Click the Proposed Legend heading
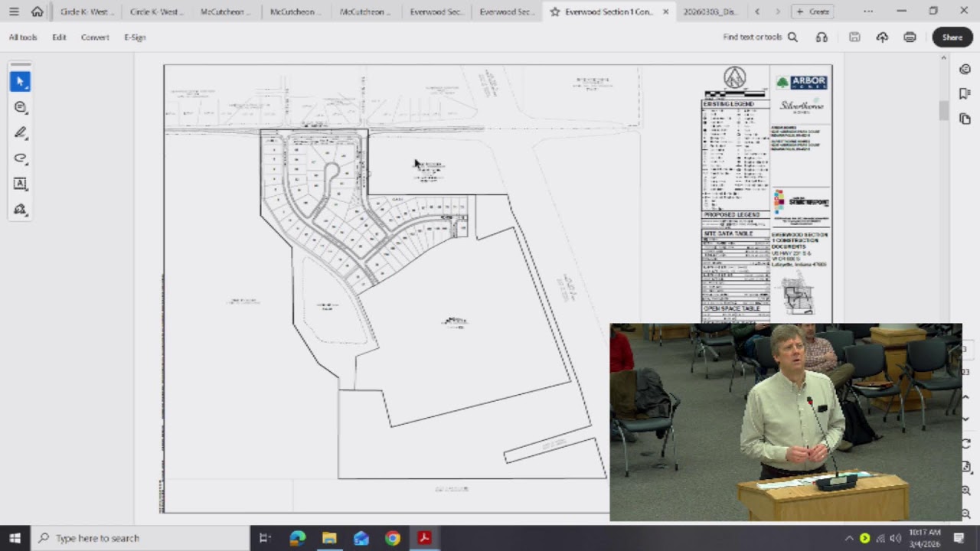Viewport: 980px width, 551px height. tap(731, 215)
